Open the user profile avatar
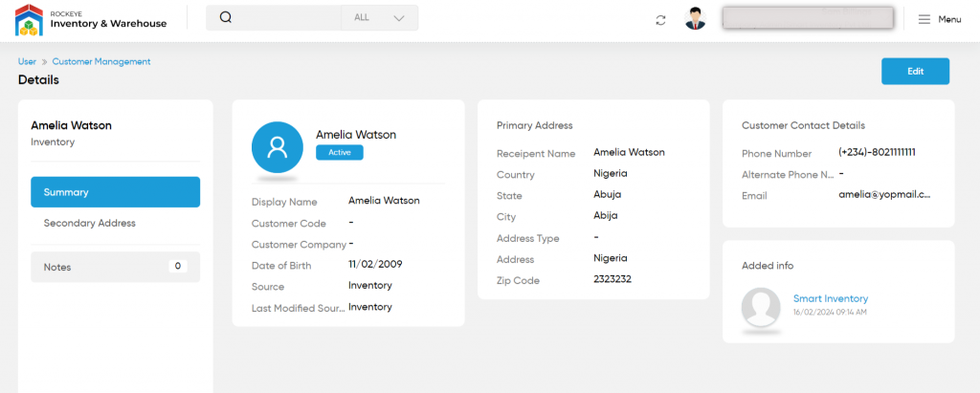The height and width of the screenshot is (393, 980). coord(695,19)
